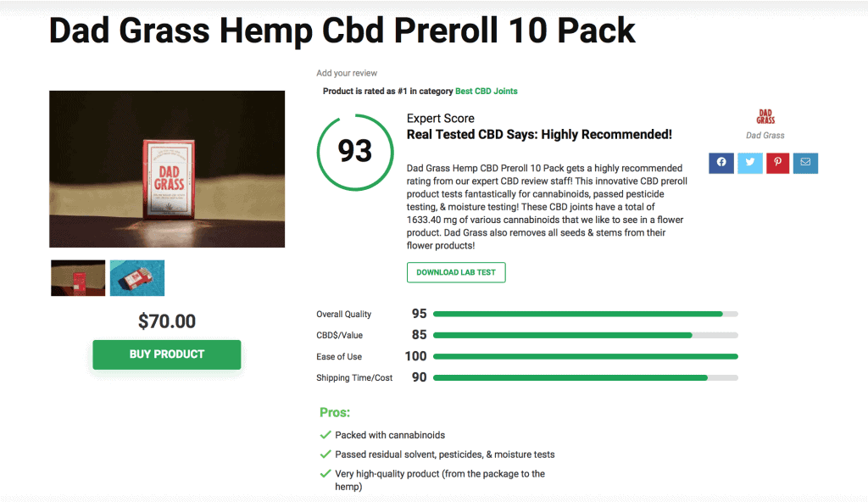Click the Dad Grass brand logo
Viewport: 868px width, 502px height.
pyautogui.click(x=764, y=117)
